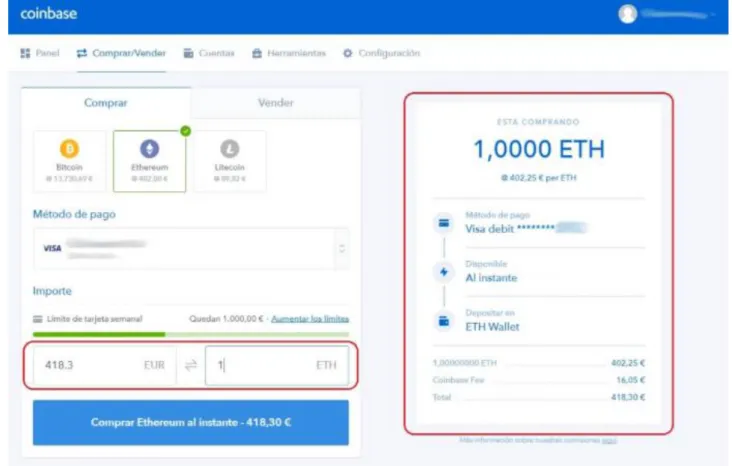The image size is (732, 466).
Task: Switch to the Comprar tab
Action: pos(106,103)
